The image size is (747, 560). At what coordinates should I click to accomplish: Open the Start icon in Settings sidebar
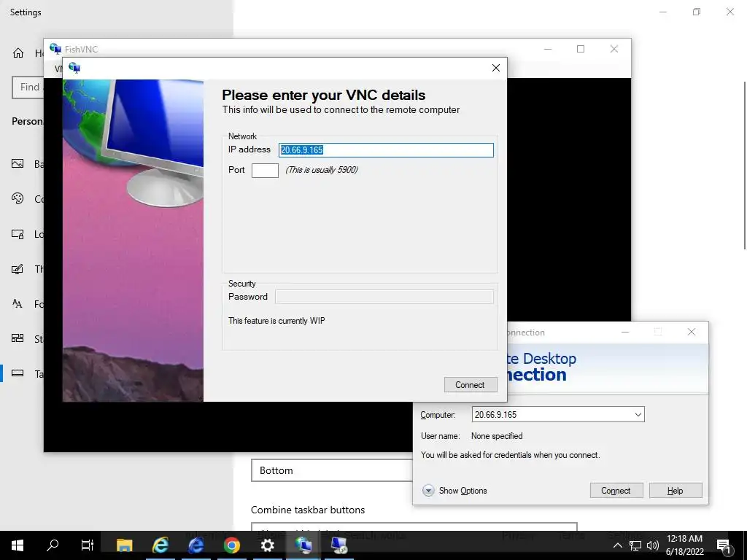click(x=18, y=338)
